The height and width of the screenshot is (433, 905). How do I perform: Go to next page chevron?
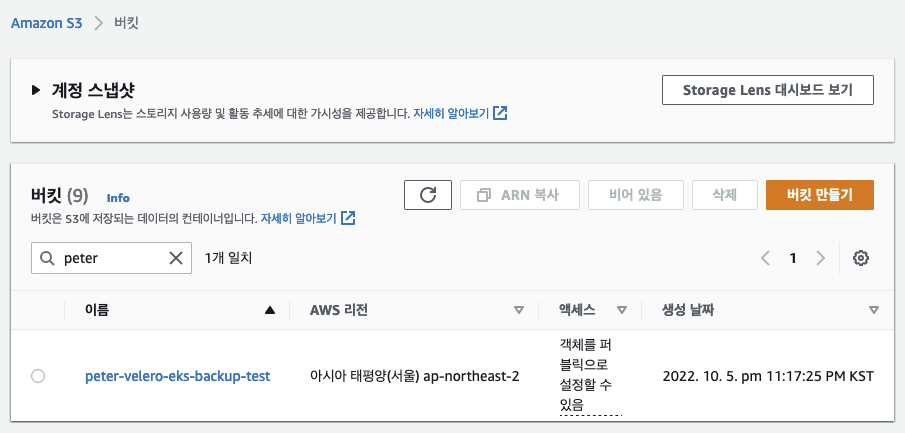click(820, 258)
